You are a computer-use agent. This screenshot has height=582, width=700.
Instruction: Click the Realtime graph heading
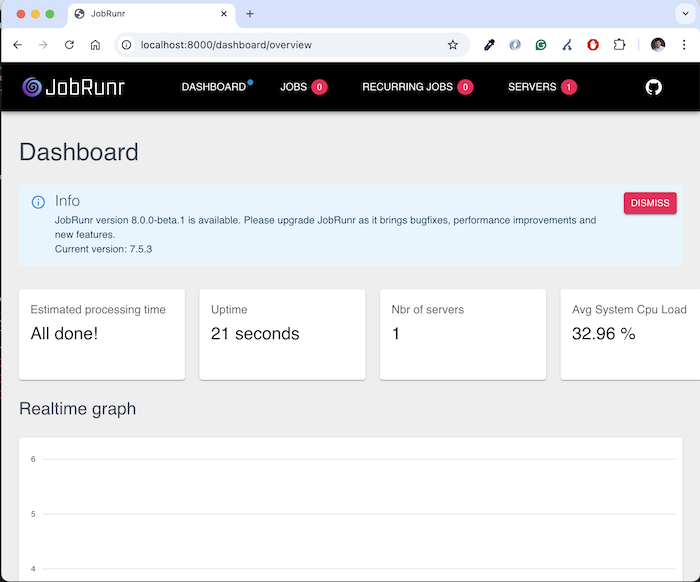[78, 409]
